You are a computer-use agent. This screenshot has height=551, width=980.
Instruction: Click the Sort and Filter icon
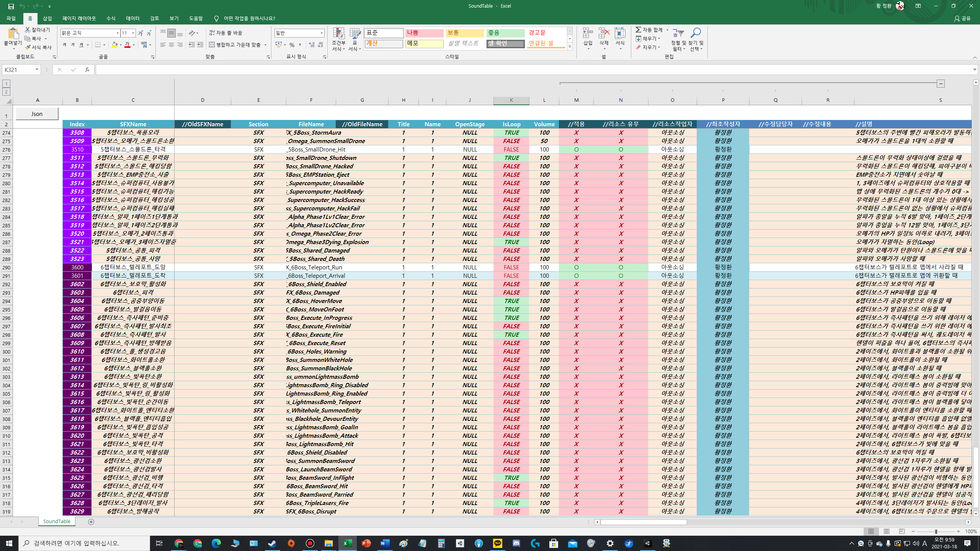(678, 34)
